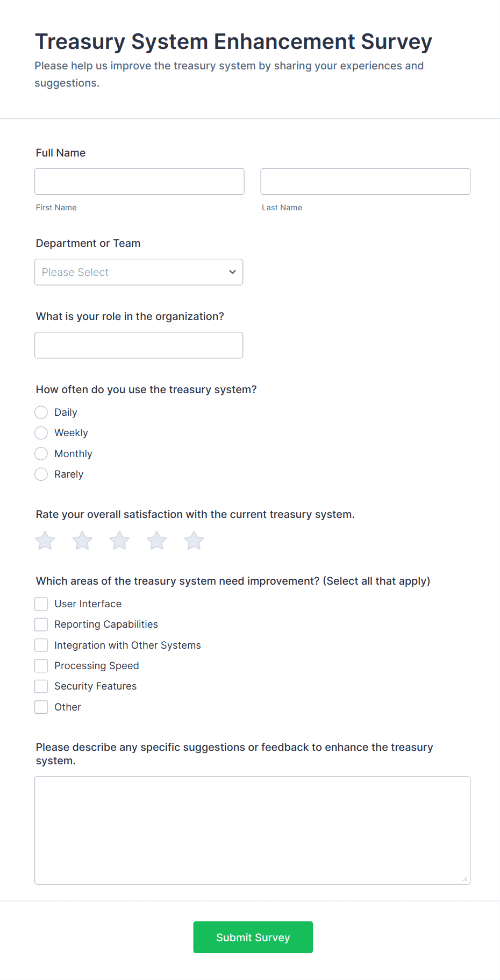This screenshot has height=980, width=500.
Task: Check the Other improvement area box
Action: point(41,707)
